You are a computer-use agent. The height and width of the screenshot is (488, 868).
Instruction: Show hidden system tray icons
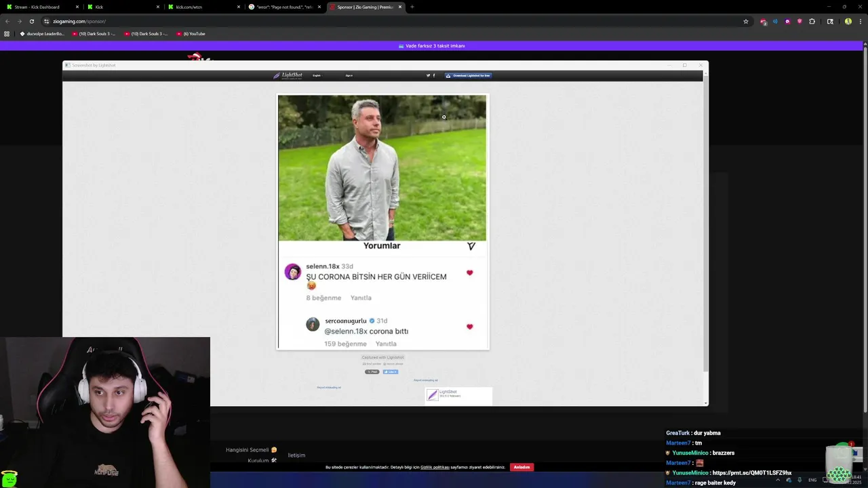click(778, 480)
